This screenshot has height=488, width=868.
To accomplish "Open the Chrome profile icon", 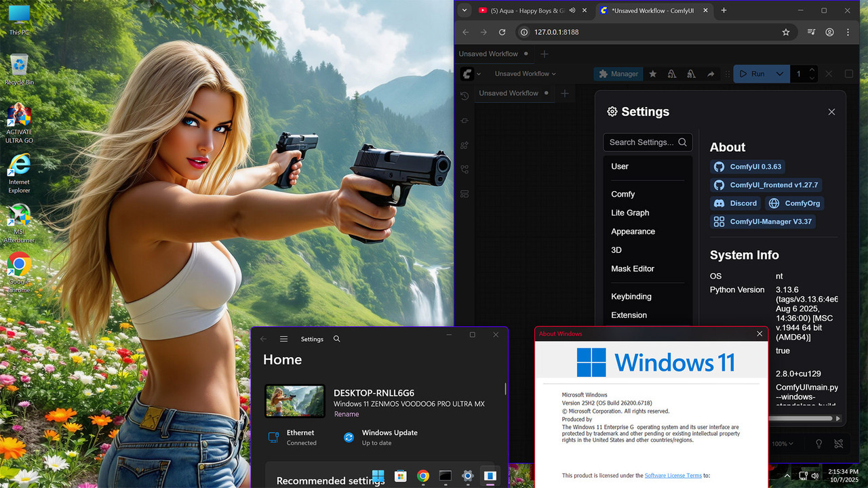I will [830, 32].
